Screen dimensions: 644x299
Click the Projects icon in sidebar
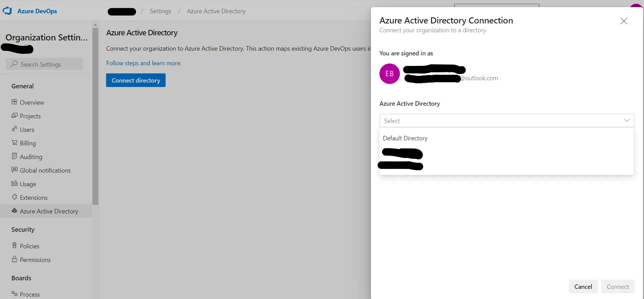(14, 116)
